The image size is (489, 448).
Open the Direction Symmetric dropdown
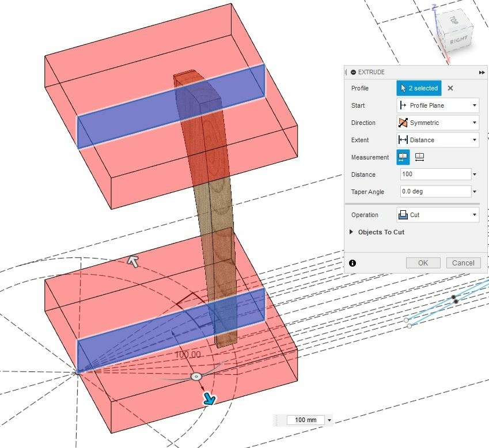click(x=438, y=123)
